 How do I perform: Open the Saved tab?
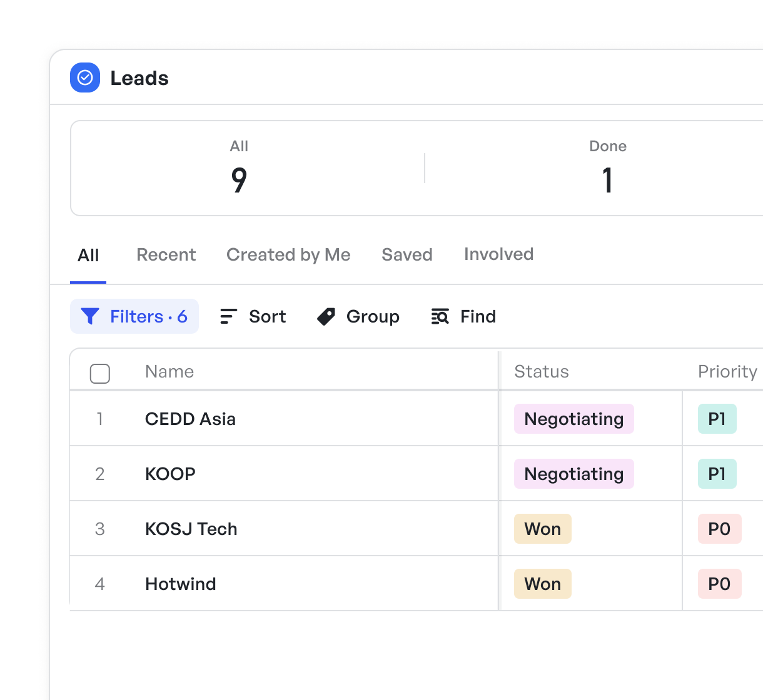click(407, 255)
